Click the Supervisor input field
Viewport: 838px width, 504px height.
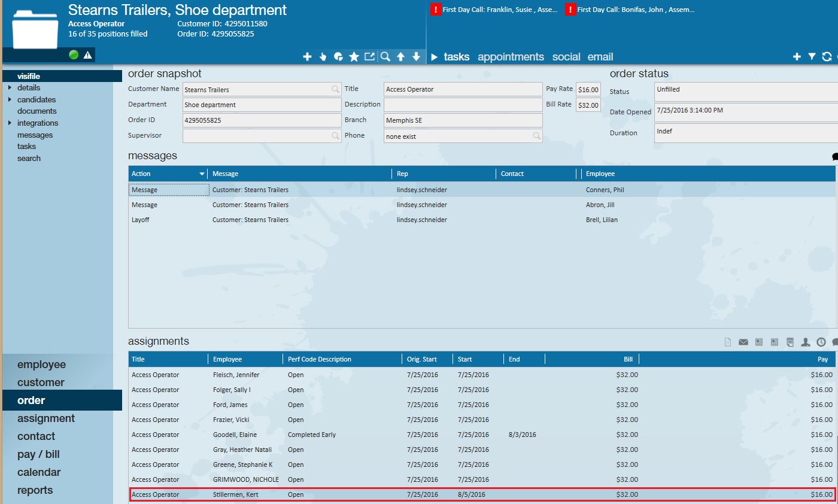pos(257,136)
